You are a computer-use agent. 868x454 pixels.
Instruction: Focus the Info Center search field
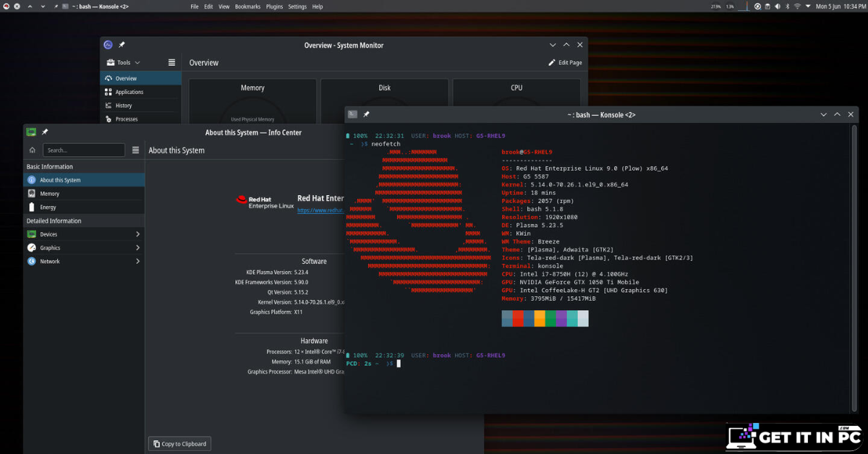(84, 150)
